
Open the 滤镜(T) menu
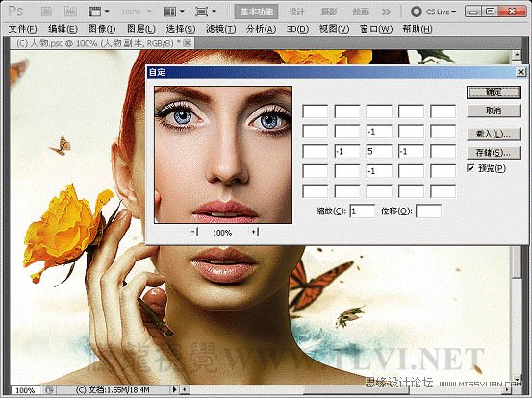221,29
